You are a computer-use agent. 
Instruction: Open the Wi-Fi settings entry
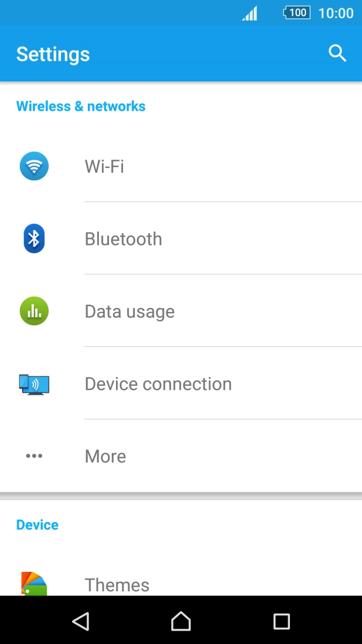[176, 166]
